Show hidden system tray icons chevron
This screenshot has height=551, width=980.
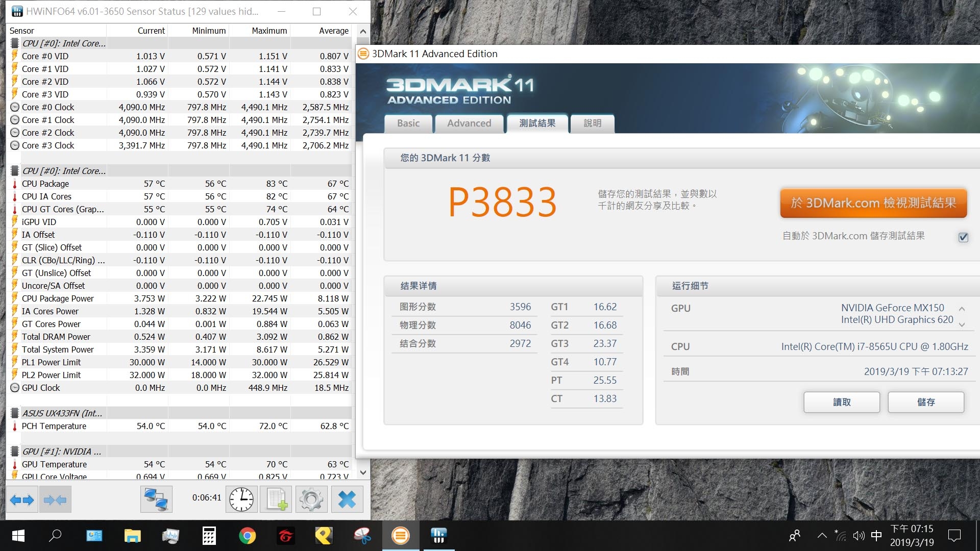click(822, 536)
